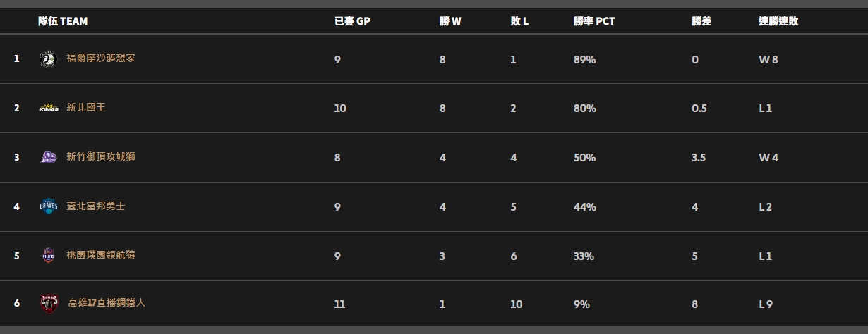Click the Formosa Dreamers team logo
This screenshot has width=868, height=334.
coord(48,59)
